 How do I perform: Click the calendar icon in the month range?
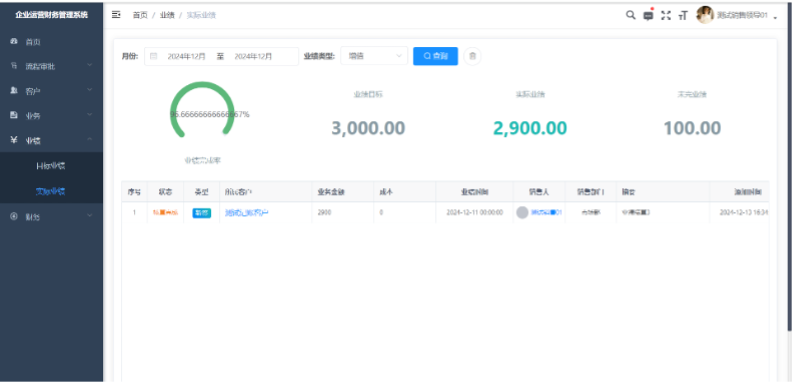(154, 56)
